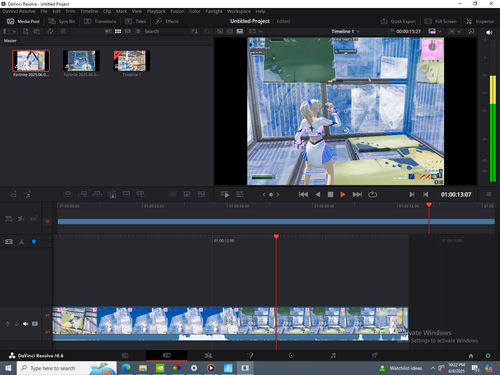Click the Smart Insert icon
This screenshot has width=500, height=375.
click(x=68, y=194)
